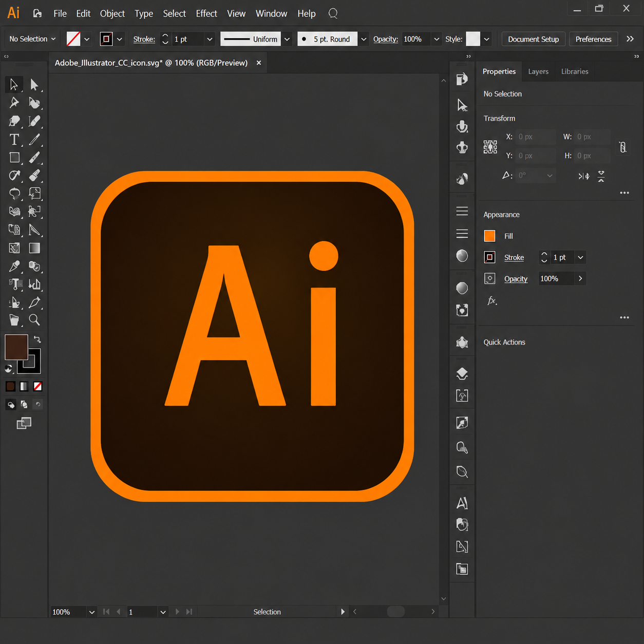Toggle constrain width and height proportions
644x644 pixels.
[x=622, y=147]
